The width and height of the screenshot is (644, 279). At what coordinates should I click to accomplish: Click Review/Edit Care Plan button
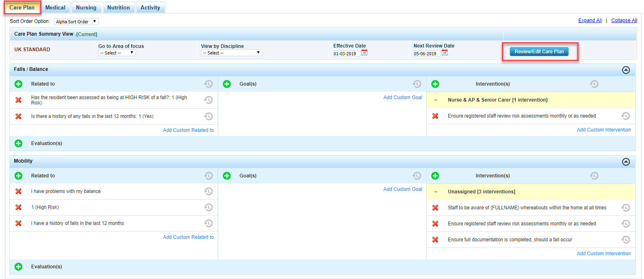(539, 52)
